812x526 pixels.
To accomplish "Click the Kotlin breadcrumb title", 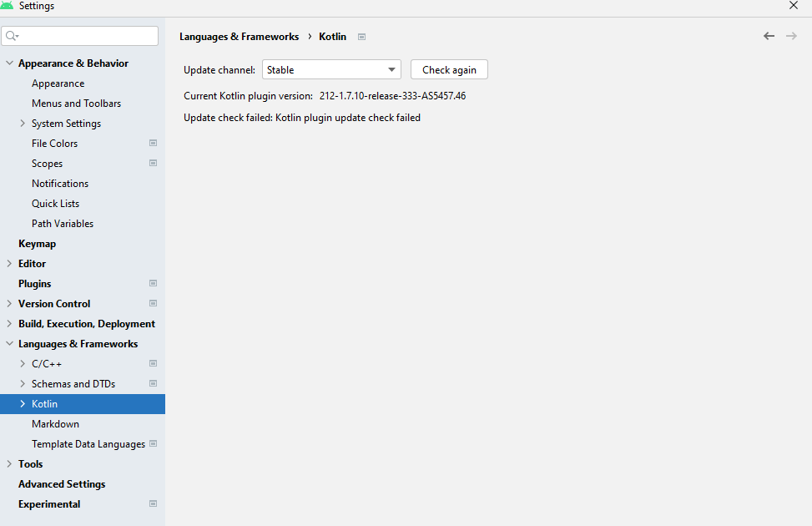I will point(332,37).
